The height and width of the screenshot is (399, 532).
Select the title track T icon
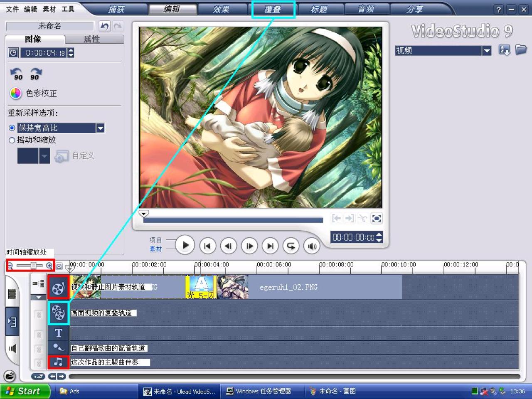59,333
